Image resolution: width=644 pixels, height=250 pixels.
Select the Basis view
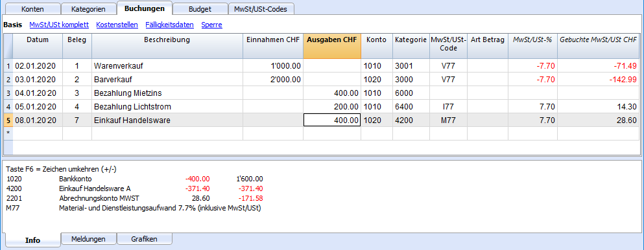point(12,25)
